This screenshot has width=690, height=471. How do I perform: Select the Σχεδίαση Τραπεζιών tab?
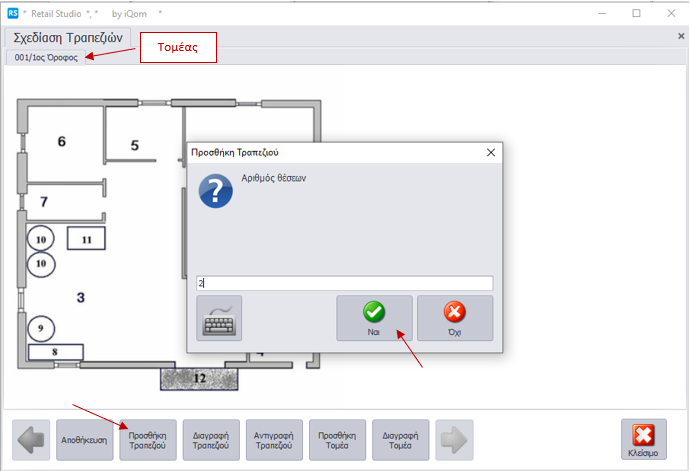(x=68, y=36)
